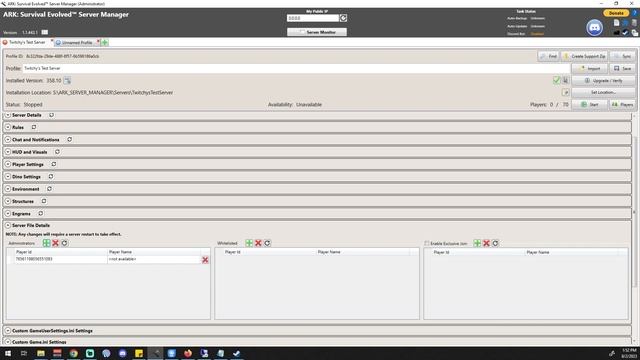Click the Donate button
Image resolution: width=640 pixels, height=360 pixels.
click(x=616, y=13)
